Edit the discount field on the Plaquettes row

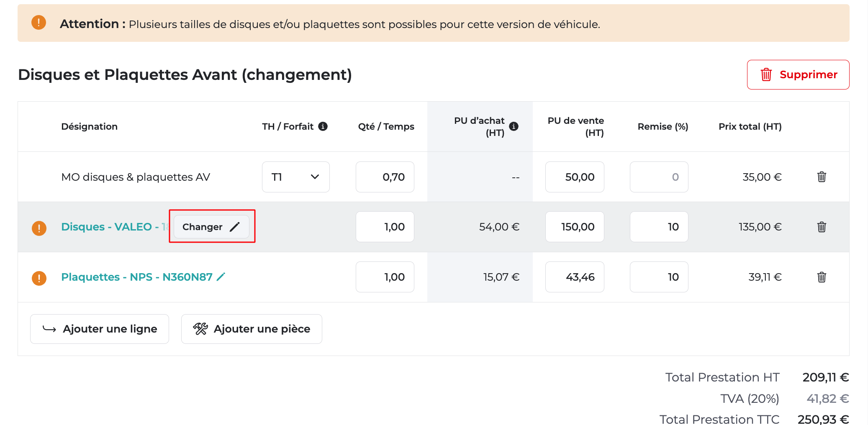coord(659,277)
